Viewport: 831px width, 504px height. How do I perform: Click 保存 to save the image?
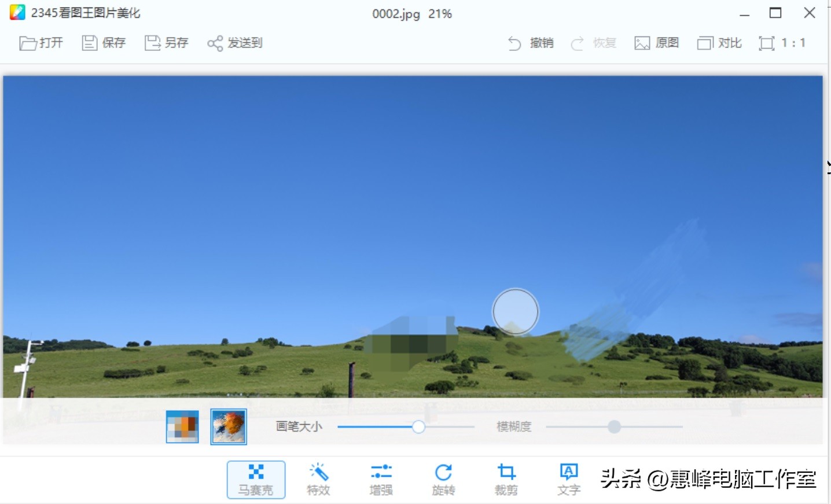tap(104, 42)
